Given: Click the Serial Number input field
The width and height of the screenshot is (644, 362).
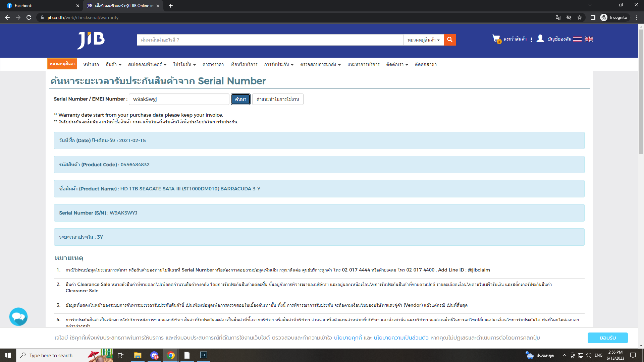Looking at the screenshot, I should click(x=179, y=99).
